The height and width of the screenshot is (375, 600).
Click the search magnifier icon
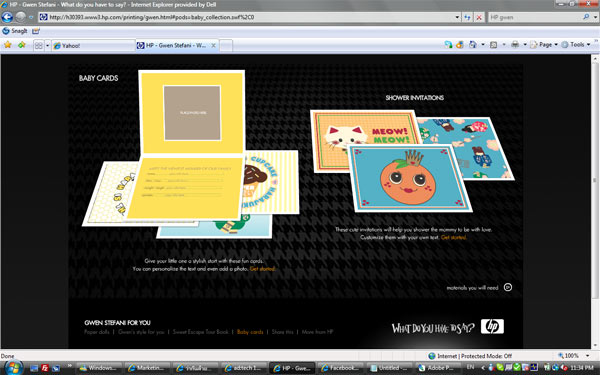[x=586, y=17]
